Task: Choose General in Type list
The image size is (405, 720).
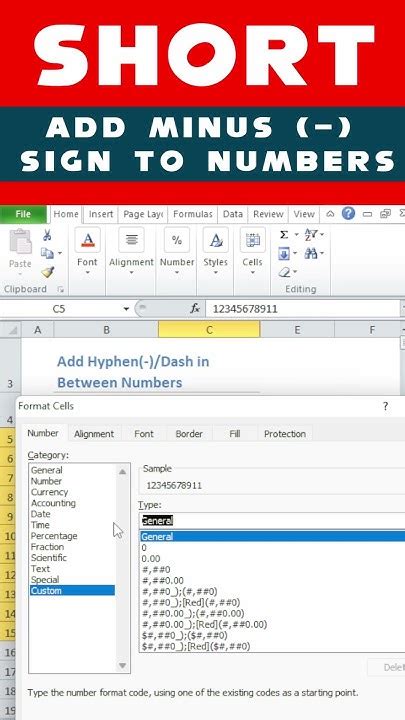Action: coord(272,536)
